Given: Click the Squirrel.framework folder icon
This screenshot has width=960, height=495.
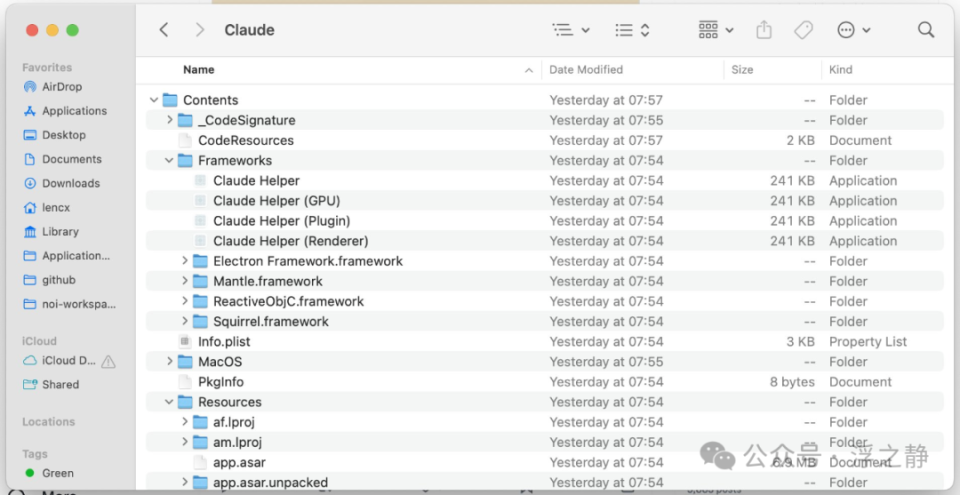Looking at the screenshot, I should (x=200, y=322).
